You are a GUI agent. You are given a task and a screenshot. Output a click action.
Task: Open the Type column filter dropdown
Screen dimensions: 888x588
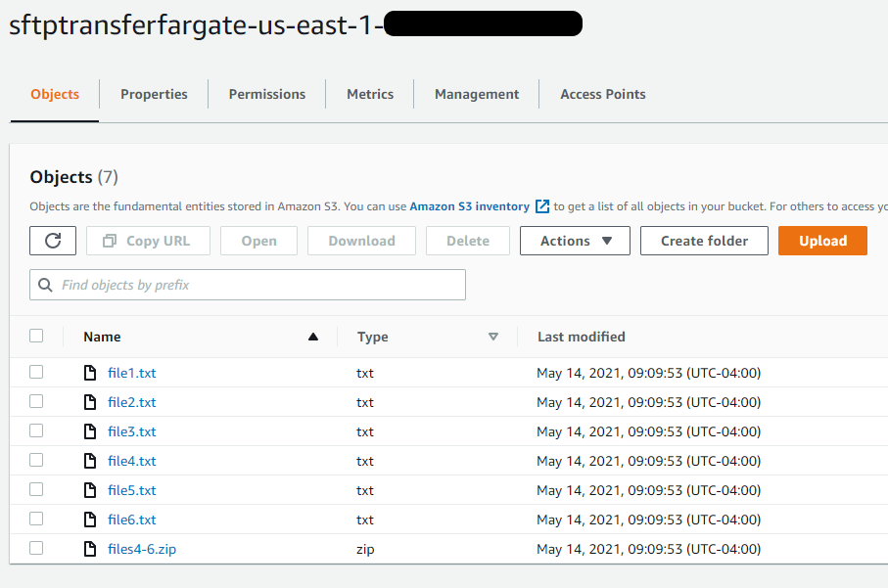[494, 336]
